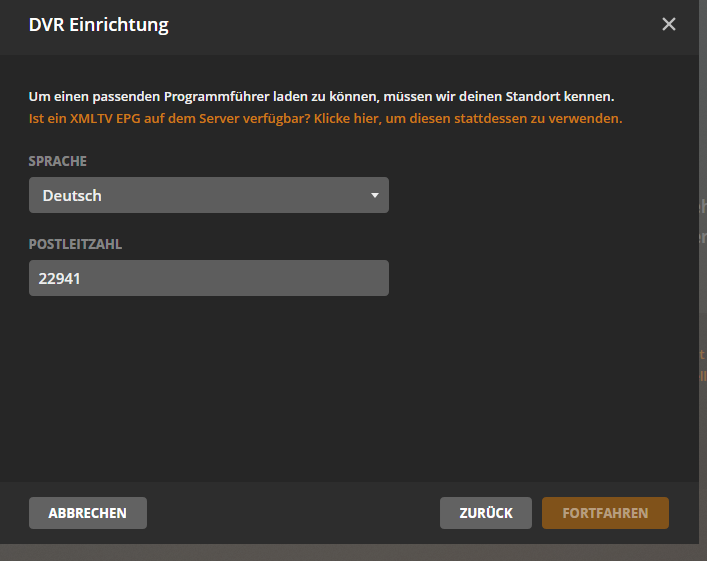Click the arrow on the Deutsch selector

pyautogui.click(x=375, y=196)
